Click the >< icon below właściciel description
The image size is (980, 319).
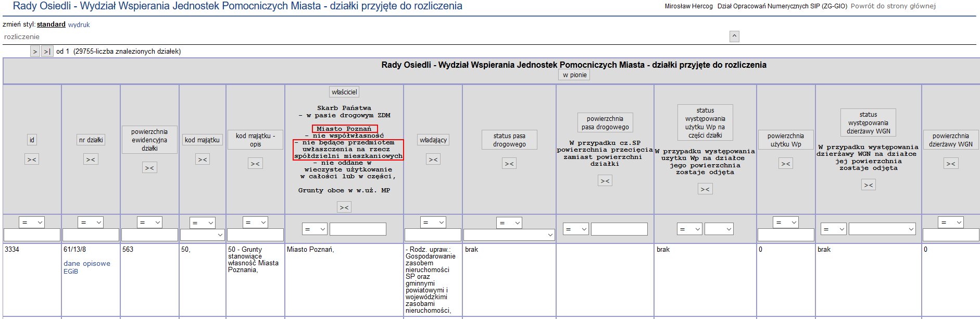344,207
